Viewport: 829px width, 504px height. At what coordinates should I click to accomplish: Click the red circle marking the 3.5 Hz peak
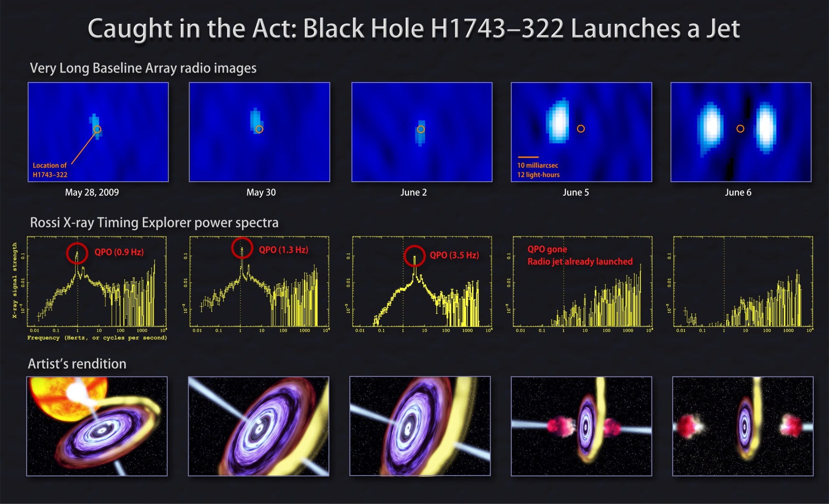coord(414,256)
